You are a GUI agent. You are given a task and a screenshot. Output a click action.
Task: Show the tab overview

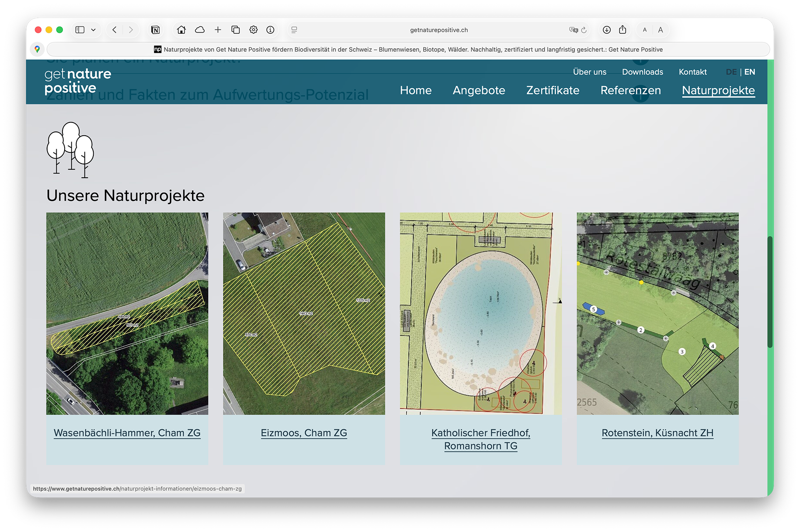click(x=235, y=30)
